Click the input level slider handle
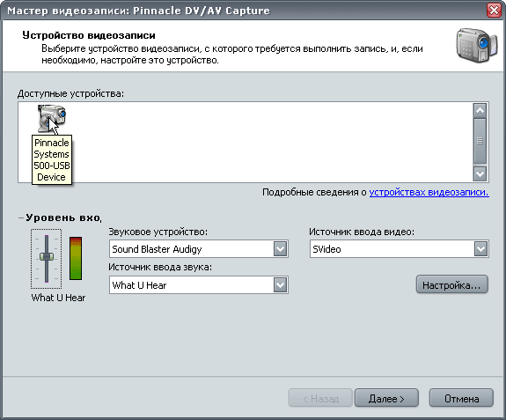 click(47, 256)
